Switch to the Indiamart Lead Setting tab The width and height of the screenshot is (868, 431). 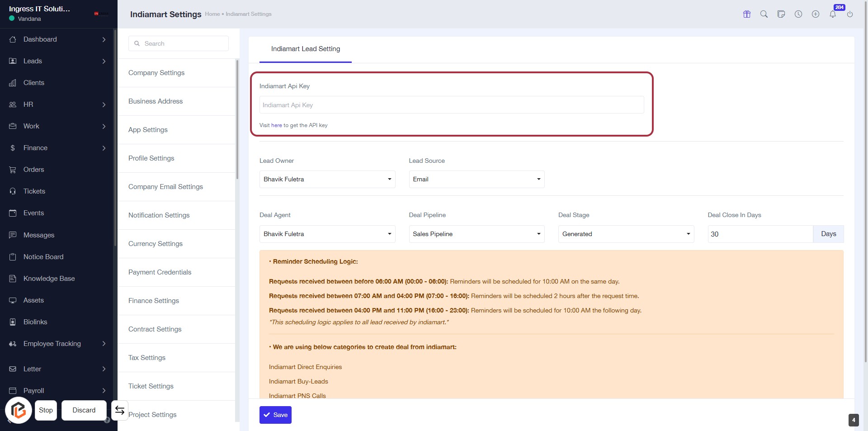306,49
